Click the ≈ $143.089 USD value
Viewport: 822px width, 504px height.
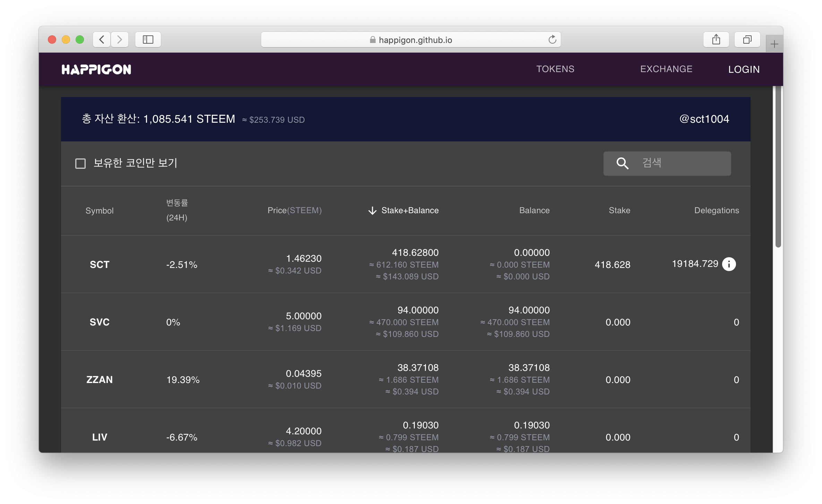pos(407,276)
